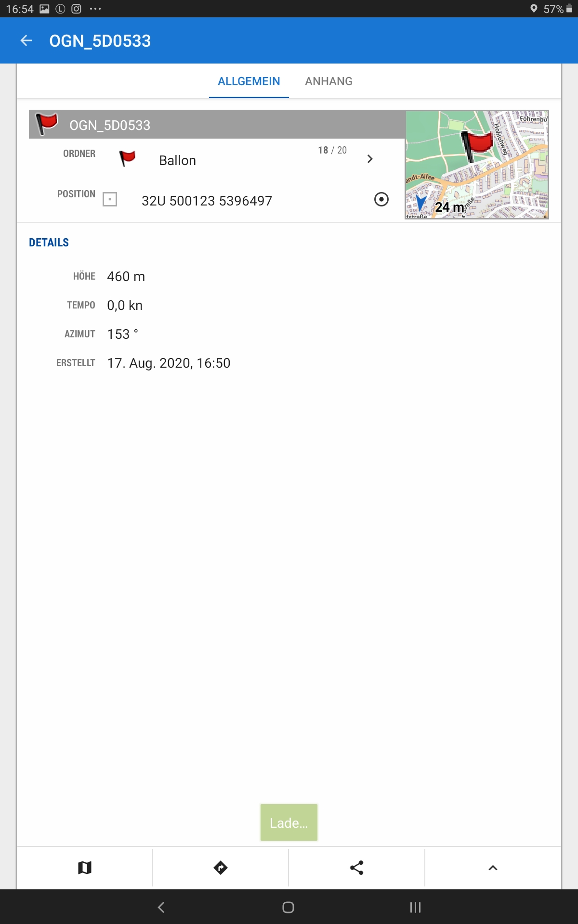
Task: Open the Ballon folder chevron
Action: (369, 159)
